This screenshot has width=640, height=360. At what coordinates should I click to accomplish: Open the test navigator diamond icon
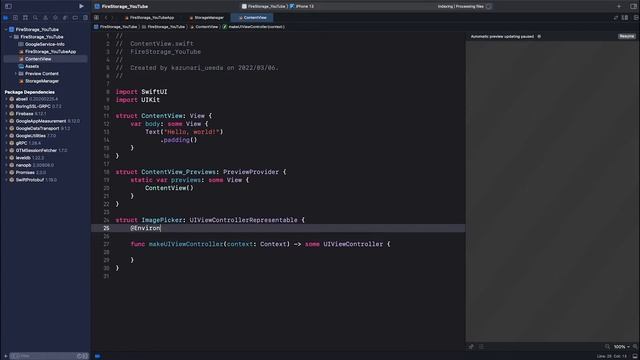pyautogui.click(x=55, y=18)
